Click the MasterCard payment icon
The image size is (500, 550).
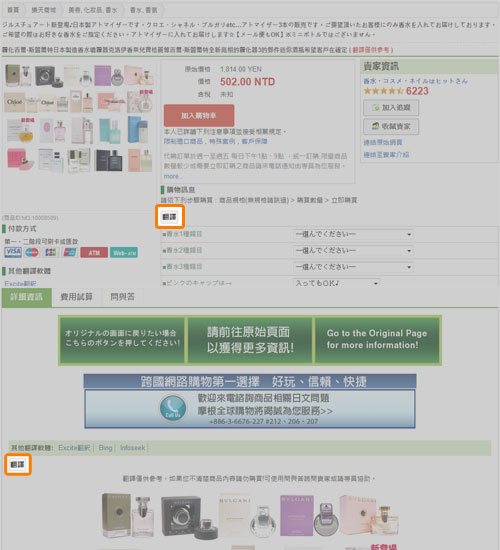point(32,252)
